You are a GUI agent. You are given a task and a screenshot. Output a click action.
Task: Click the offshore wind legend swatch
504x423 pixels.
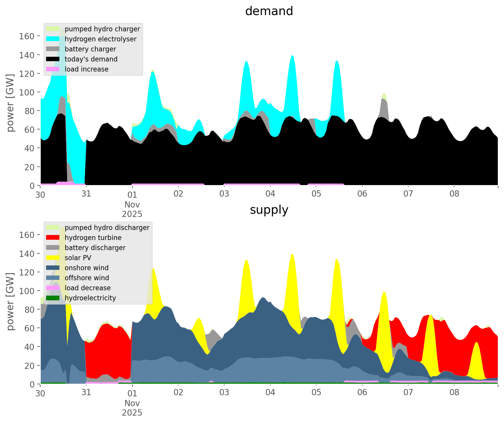[x=53, y=278]
